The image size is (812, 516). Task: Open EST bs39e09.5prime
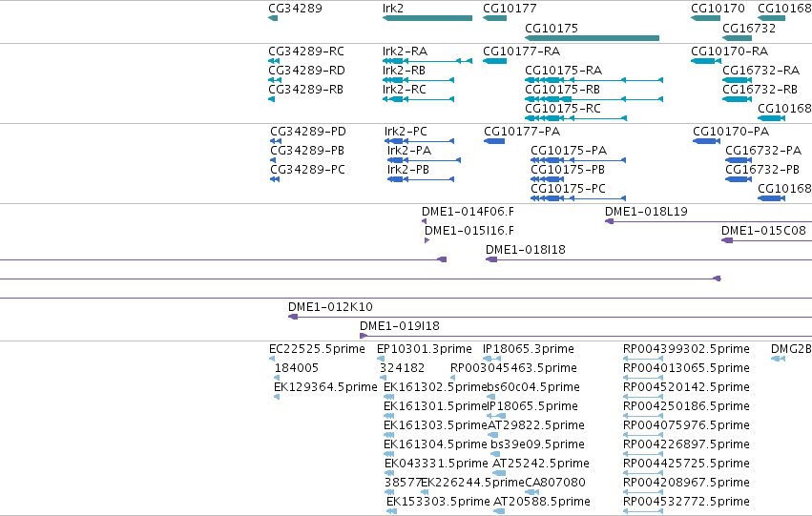pyautogui.click(x=537, y=444)
